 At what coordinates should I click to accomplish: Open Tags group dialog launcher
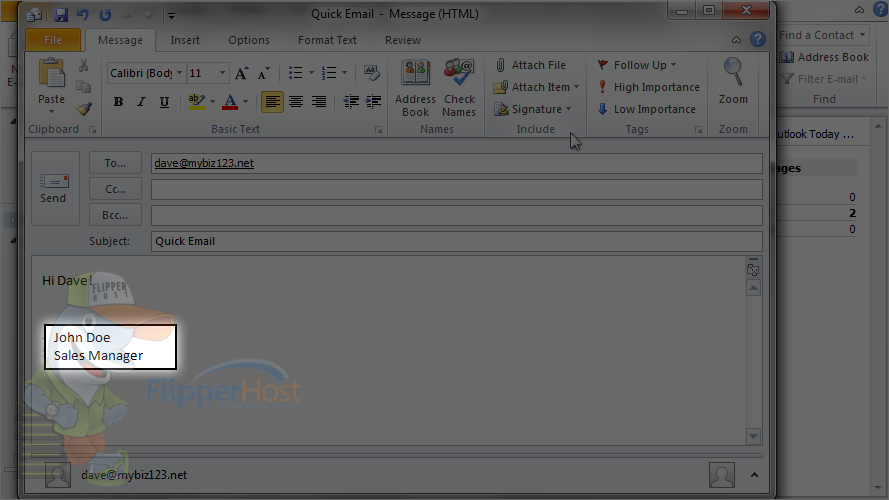pos(698,130)
